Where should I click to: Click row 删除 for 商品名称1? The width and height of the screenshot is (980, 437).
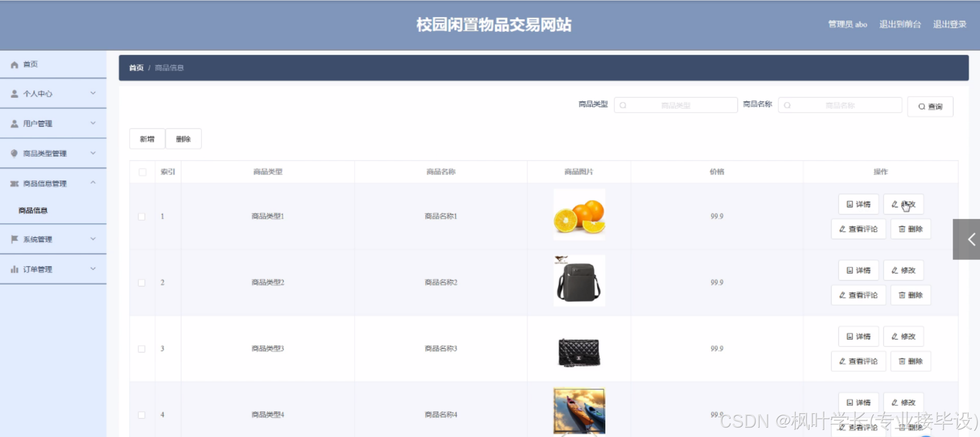click(x=911, y=229)
